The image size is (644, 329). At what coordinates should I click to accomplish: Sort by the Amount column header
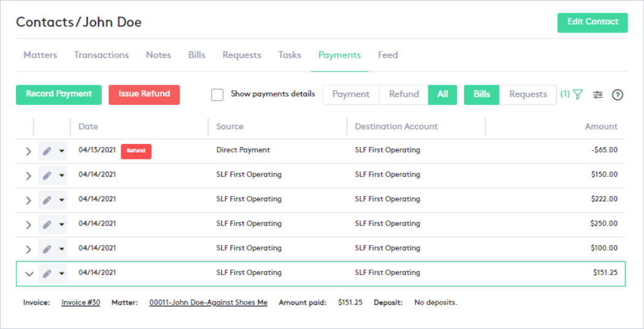(600, 127)
